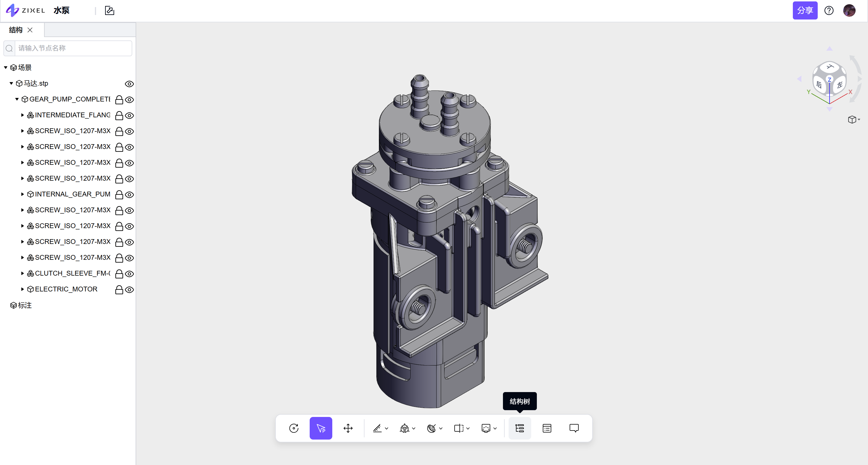
Task: Toggle the 结构树 structure tree button
Action: tap(520, 428)
